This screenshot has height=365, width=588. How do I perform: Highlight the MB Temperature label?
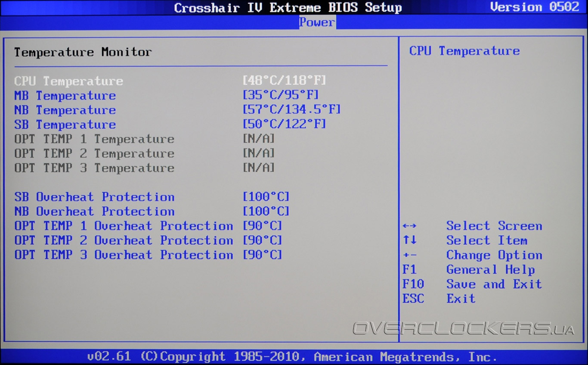[x=65, y=96]
